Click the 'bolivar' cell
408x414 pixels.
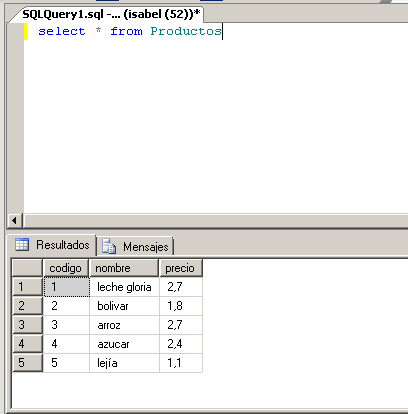click(x=125, y=306)
